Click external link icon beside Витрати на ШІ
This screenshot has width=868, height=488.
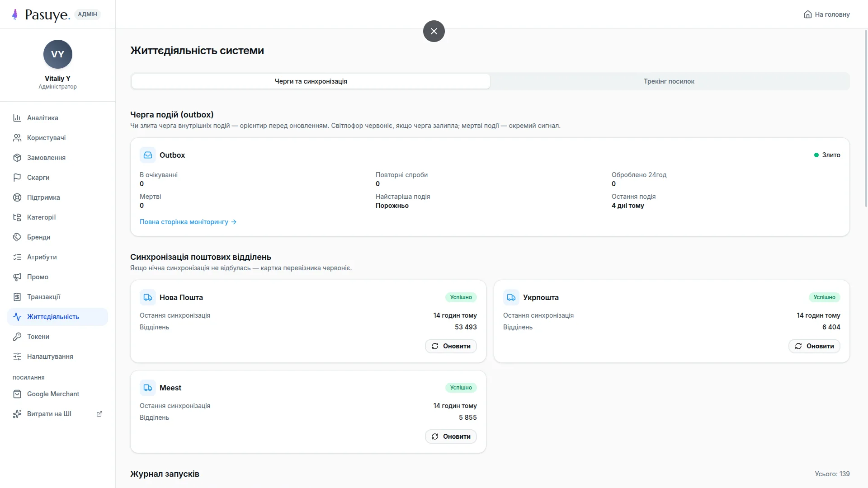tap(99, 414)
